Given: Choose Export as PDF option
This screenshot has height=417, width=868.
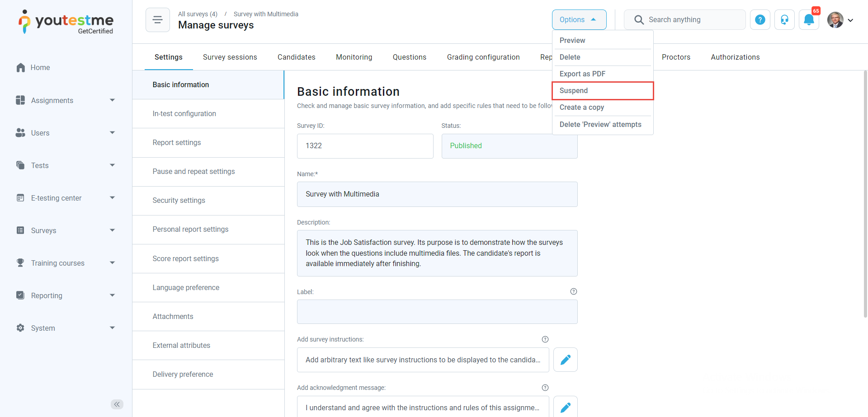Looking at the screenshot, I should coord(582,74).
